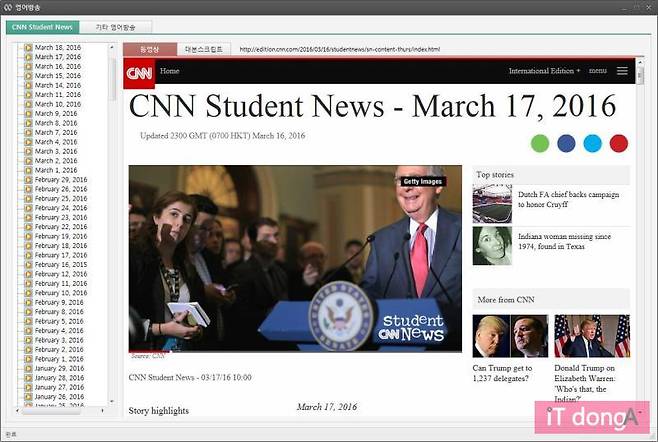Click the media icon beside March 18, 2016
Viewport: 658px width, 442px height.
pos(28,47)
